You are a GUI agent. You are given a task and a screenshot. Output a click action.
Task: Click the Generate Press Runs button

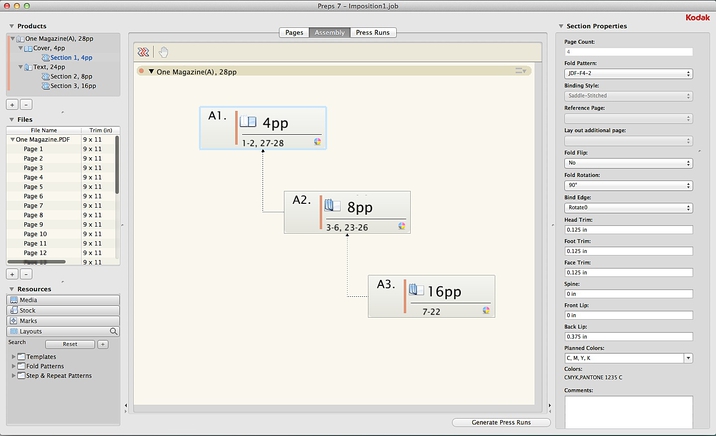(500, 423)
